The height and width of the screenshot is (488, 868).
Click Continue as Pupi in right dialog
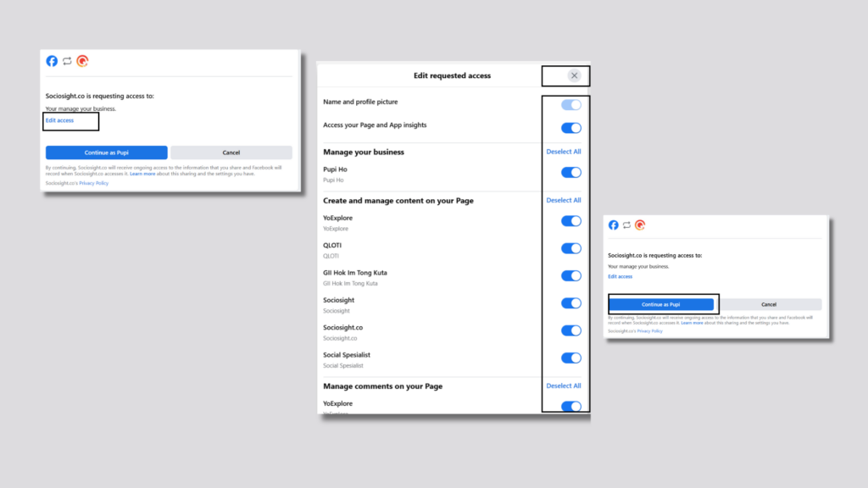point(661,304)
